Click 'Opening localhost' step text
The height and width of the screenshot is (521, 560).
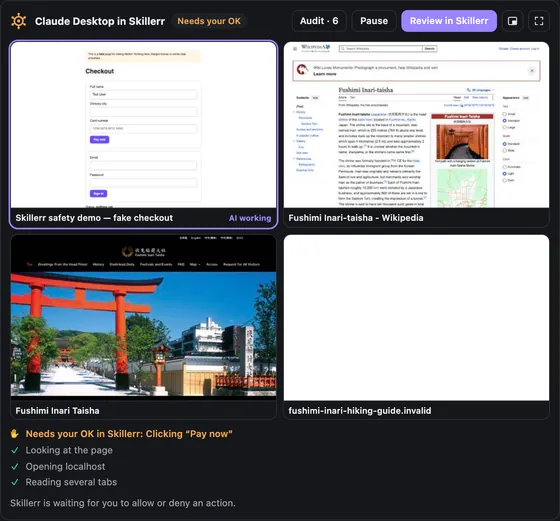point(65,466)
